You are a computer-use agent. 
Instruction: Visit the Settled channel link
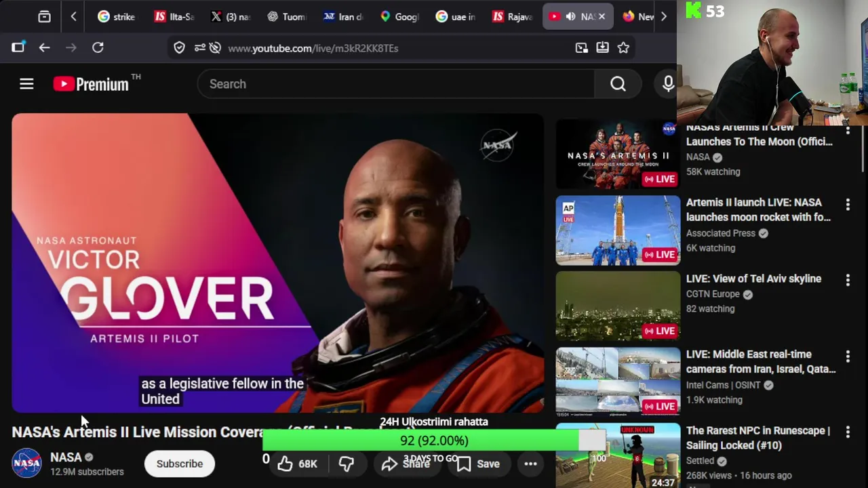[700, 461]
